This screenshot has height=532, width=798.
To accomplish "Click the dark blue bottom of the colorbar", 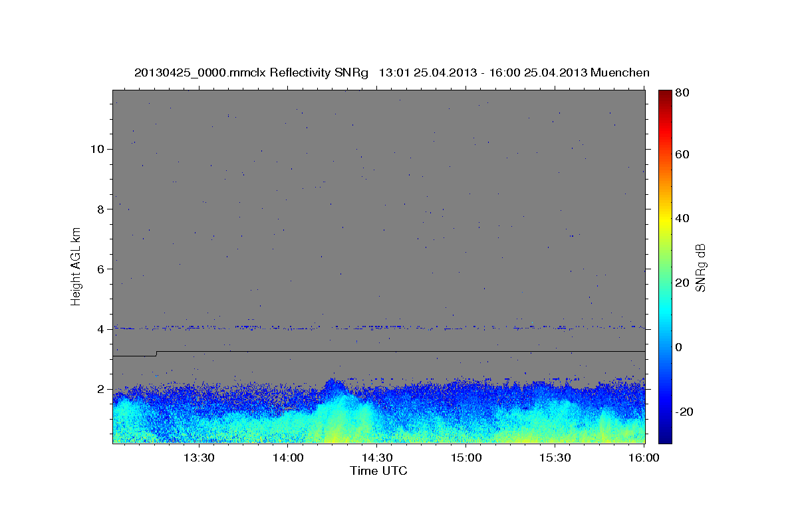I will (664, 438).
